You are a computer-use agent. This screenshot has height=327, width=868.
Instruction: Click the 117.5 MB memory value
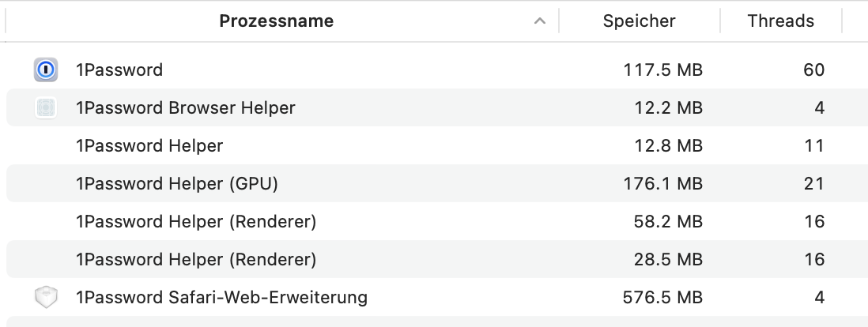pyautogui.click(x=662, y=70)
